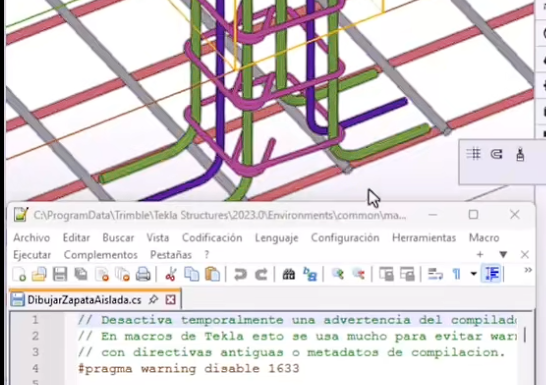Image resolution: width=546 pixels, height=385 pixels.
Task: Minimize the Notepad++ window
Action: pos(432,215)
